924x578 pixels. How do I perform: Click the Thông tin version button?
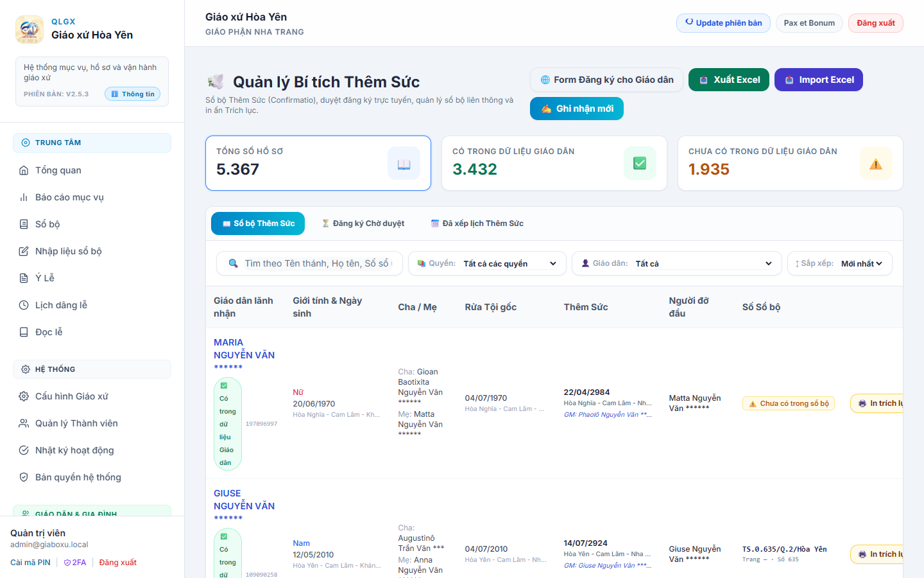133,94
